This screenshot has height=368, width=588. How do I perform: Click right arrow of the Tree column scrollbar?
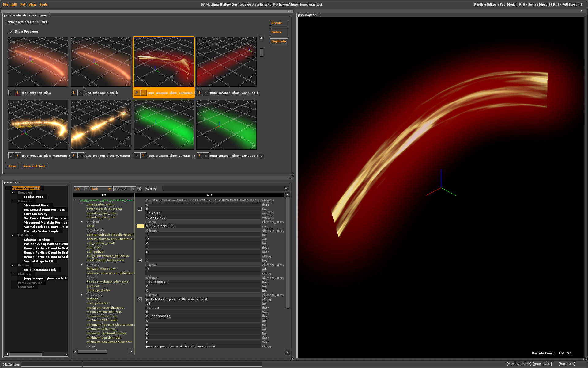tap(131, 352)
